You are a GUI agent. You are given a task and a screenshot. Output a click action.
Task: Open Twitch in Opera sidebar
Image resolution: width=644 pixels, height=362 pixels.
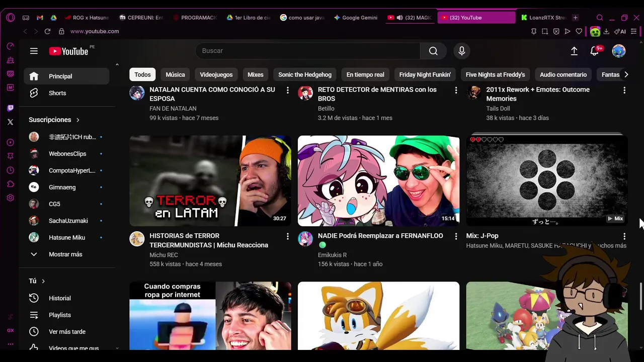(x=11, y=108)
